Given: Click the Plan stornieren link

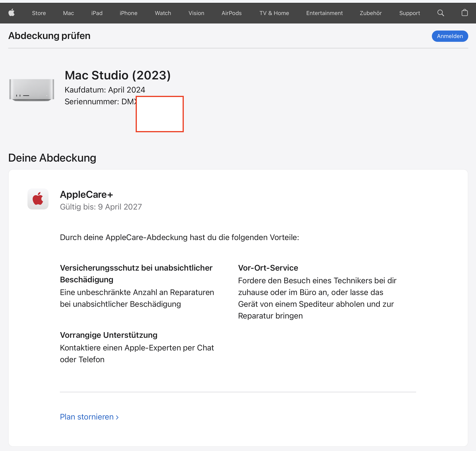Looking at the screenshot, I should coord(89,417).
